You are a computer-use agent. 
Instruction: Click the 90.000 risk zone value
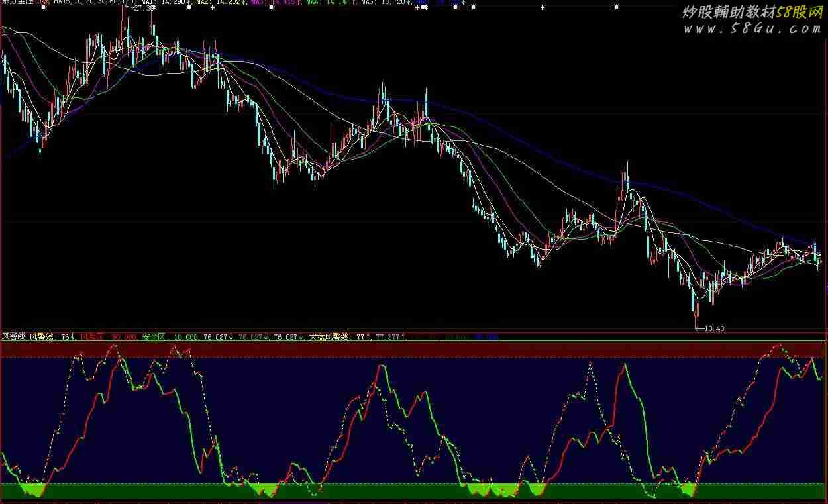(124, 337)
